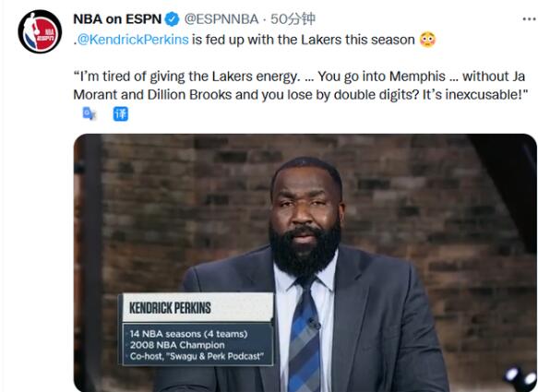Click the NBA on ESPN account name

click(117, 19)
